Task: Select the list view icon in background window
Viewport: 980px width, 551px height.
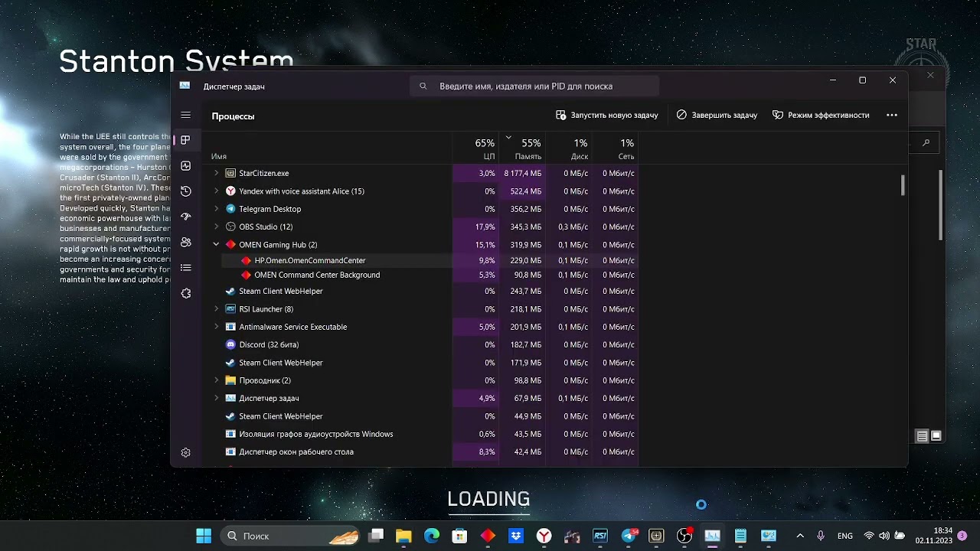Action: 923,436
